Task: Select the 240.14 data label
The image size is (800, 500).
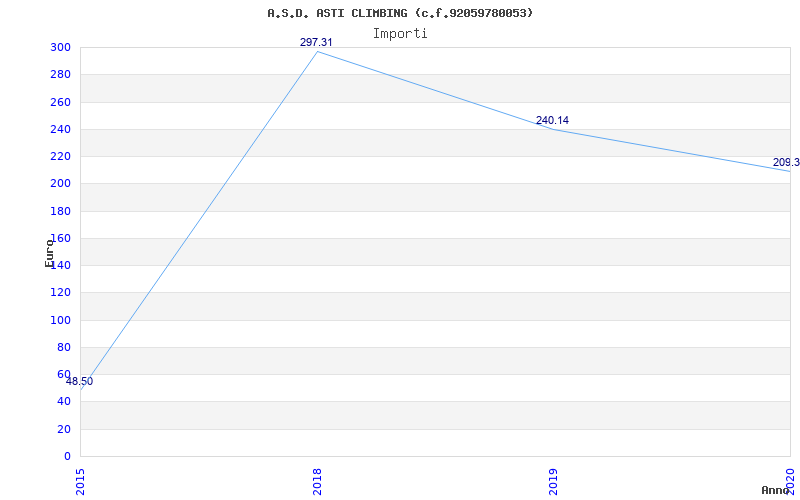Action: coord(552,120)
